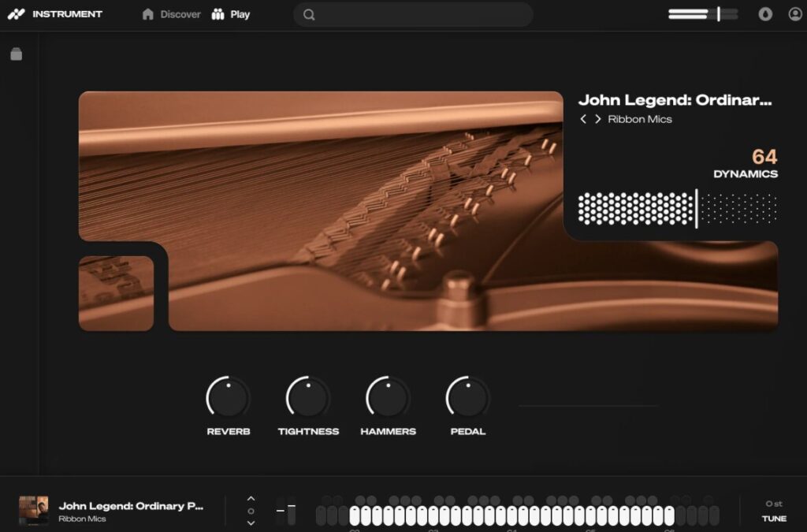Click the search input field
807x532 pixels.
pyautogui.click(x=422, y=14)
